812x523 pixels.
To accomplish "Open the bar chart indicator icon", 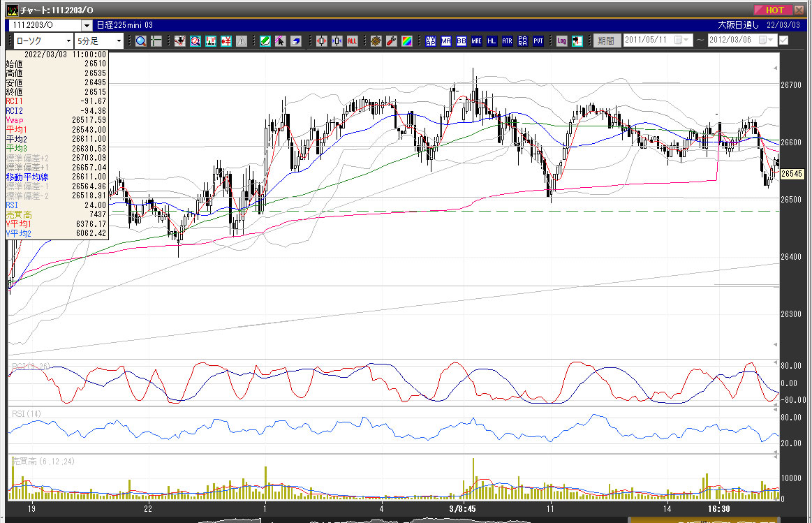I will click(x=211, y=41).
